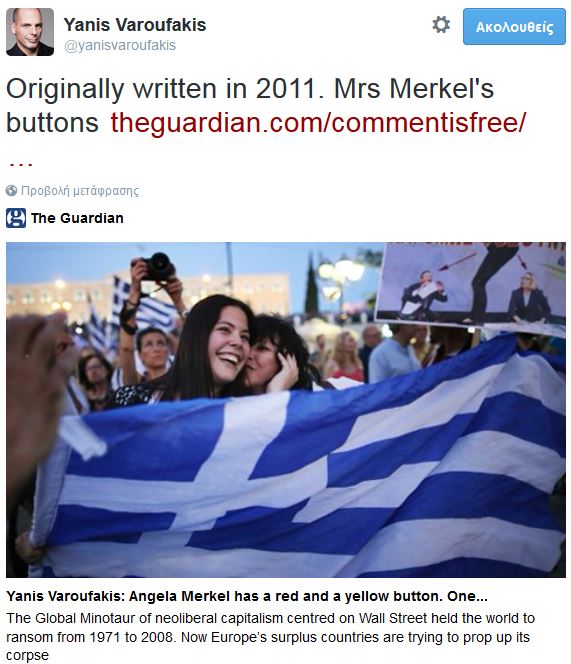The width and height of the screenshot is (571, 664).
Task: Click the word corpse in summary
Action: [27, 656]
